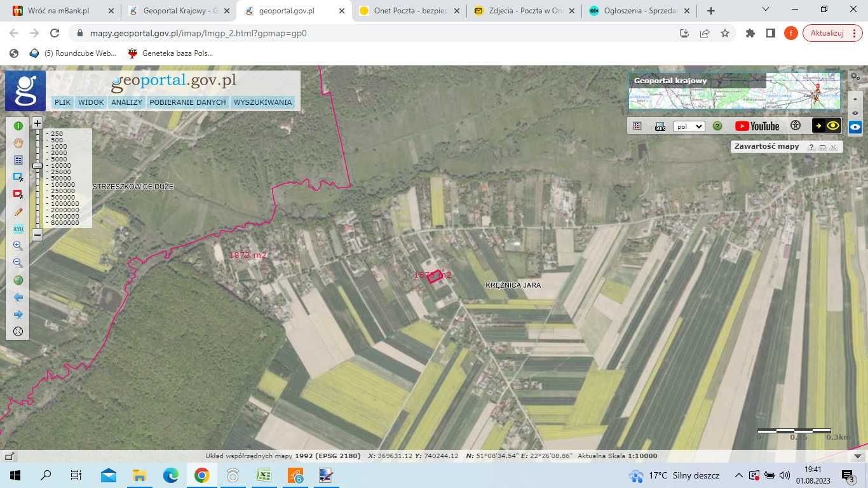Go to next map view arrow
The image size is (868, 488).
tap(18, 315)
